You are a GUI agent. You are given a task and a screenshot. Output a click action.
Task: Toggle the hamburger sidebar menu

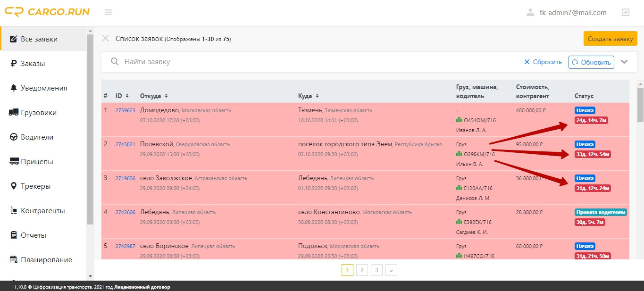(x=109, y=12)
